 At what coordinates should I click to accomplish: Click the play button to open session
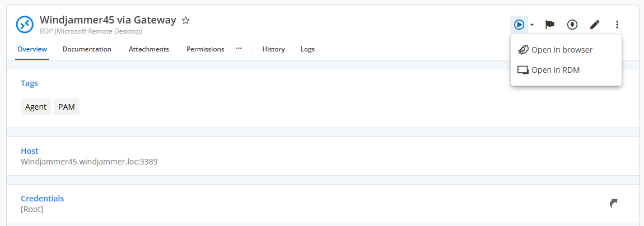pyautogui.click(x=519, y=25)
